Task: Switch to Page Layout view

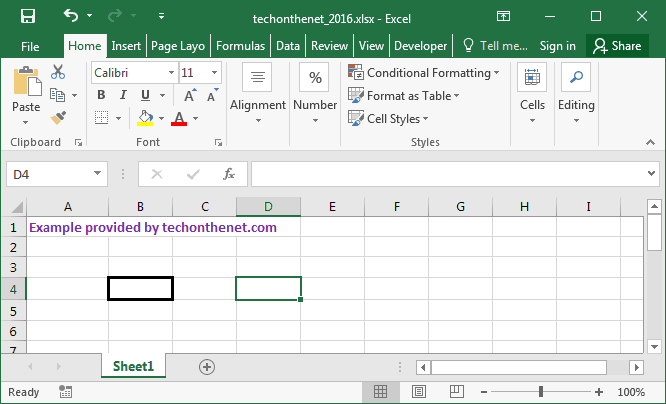Action: click(x=418, y=391)
